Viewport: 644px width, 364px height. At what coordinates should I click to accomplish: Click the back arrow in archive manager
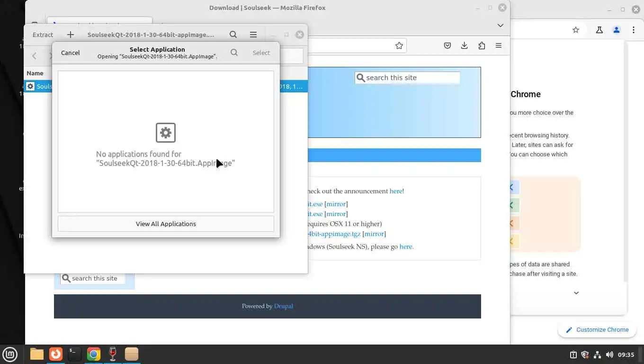[34, 56]
